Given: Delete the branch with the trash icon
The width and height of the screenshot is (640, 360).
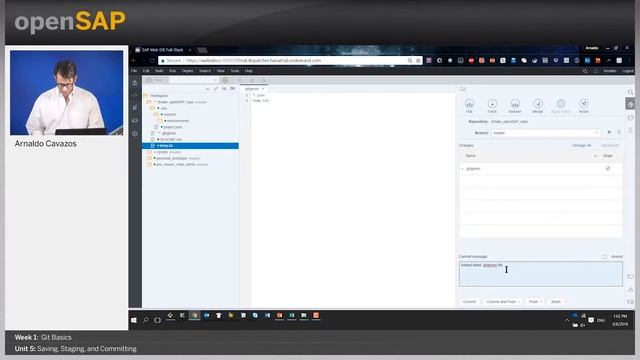Looking at the screenshot, I should pos(619,132).
